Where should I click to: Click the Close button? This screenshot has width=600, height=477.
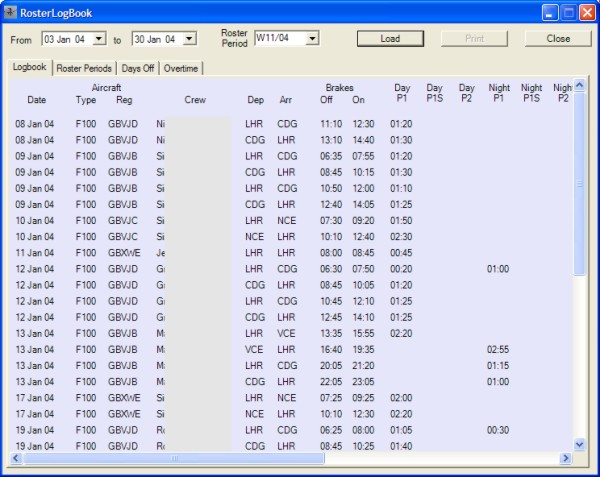click(558, 39)
